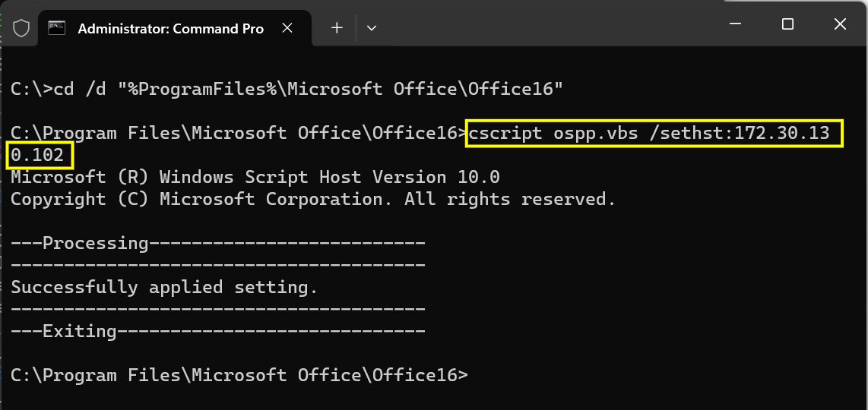Click the Windows Script Host Version line
Viewport: 868px width, 410px height.
255,178
